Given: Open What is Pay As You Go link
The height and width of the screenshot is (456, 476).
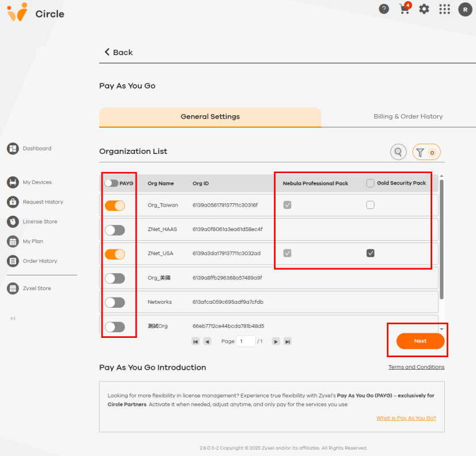Looking at the screenshot, I should (406, 418).
